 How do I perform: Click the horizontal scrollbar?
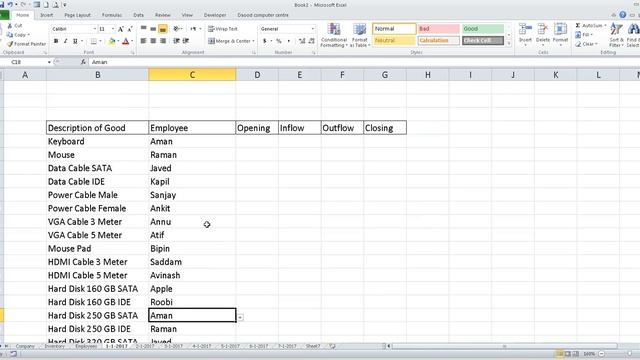tap(504, 346)
